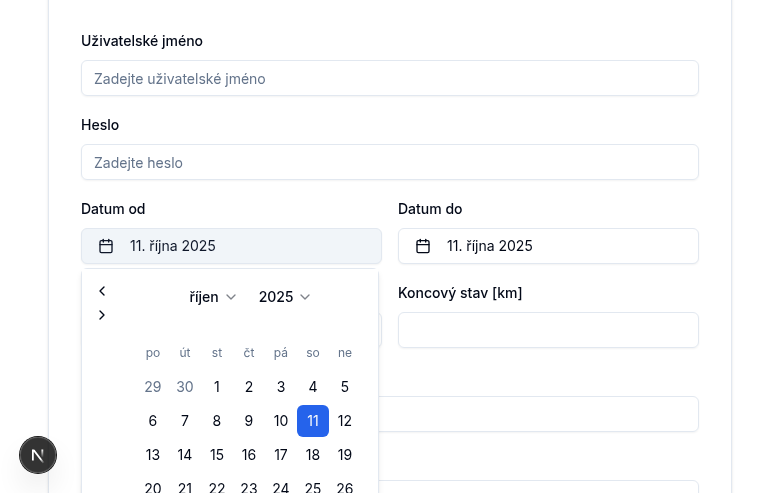Focus the Uživatelské jméno input field

click(x=389, y=78)
